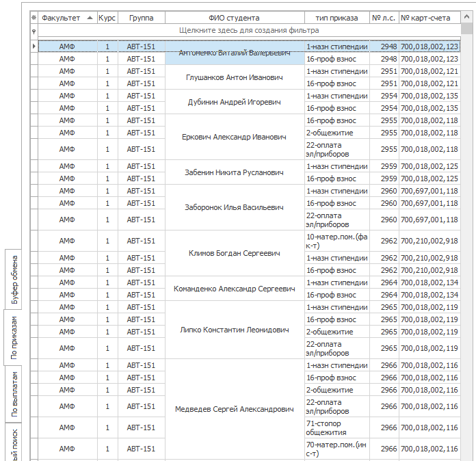Select student Антоненко Виталий Валерьевич

pos(235,53)
